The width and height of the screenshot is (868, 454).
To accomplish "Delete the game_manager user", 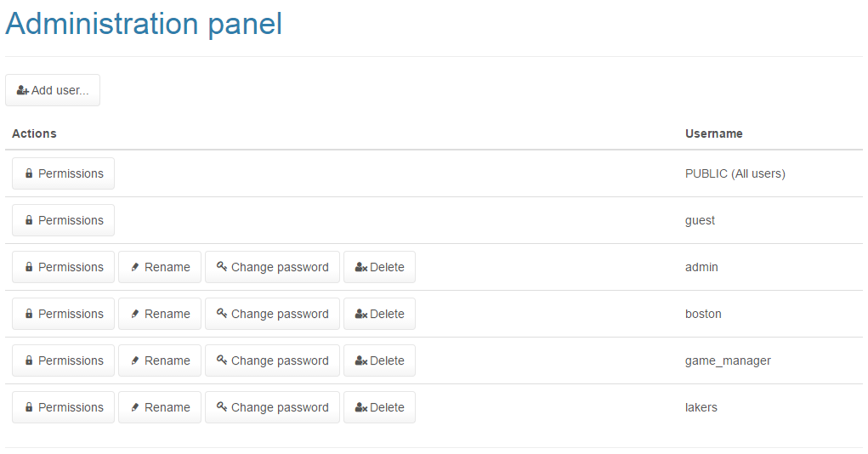I will click(x=379, y=360).
